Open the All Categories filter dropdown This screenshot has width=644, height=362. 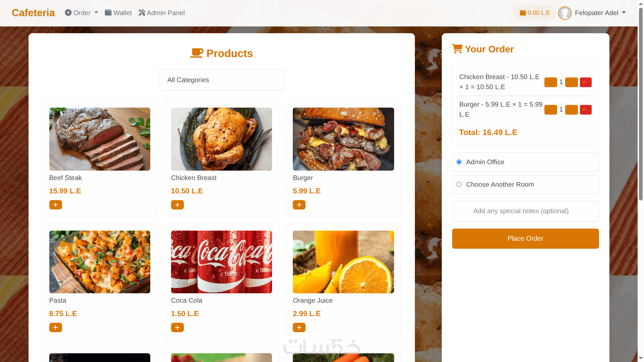pos(221,80)
